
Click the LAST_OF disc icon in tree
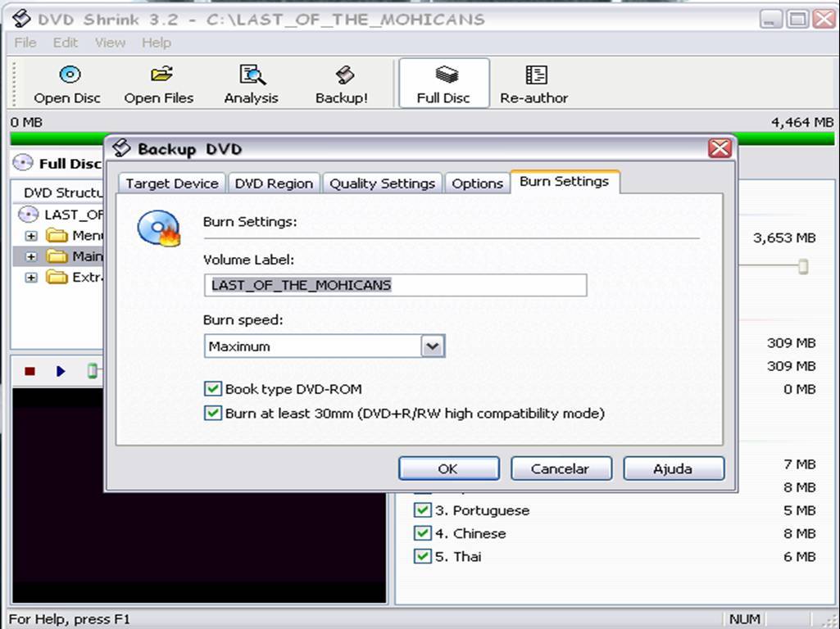[28, 215]
